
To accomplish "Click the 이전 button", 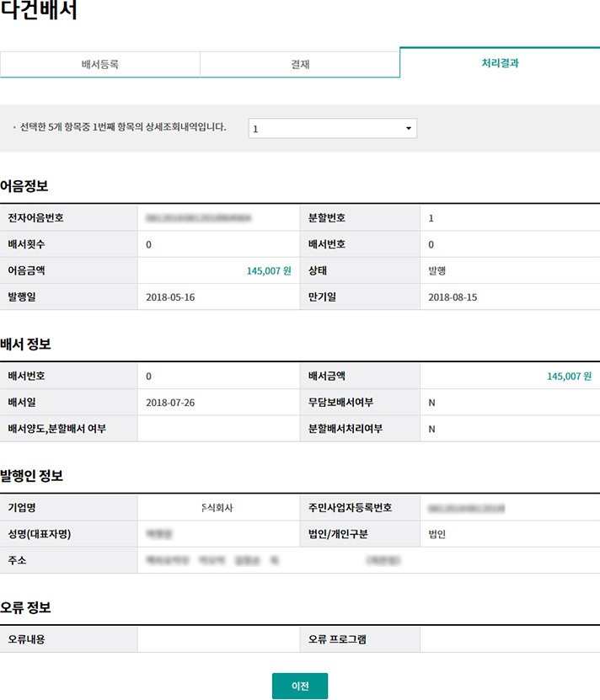I will coord(299,686).
